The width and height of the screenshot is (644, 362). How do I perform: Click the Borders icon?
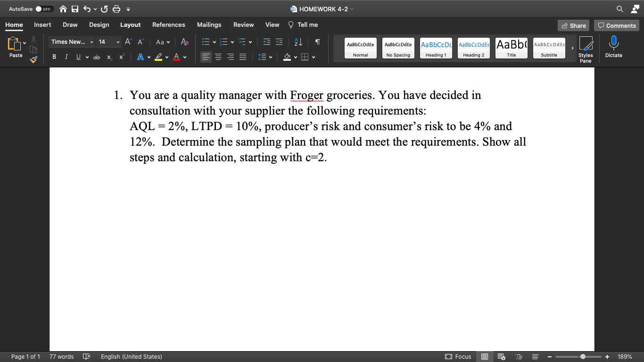click(305, 57)
